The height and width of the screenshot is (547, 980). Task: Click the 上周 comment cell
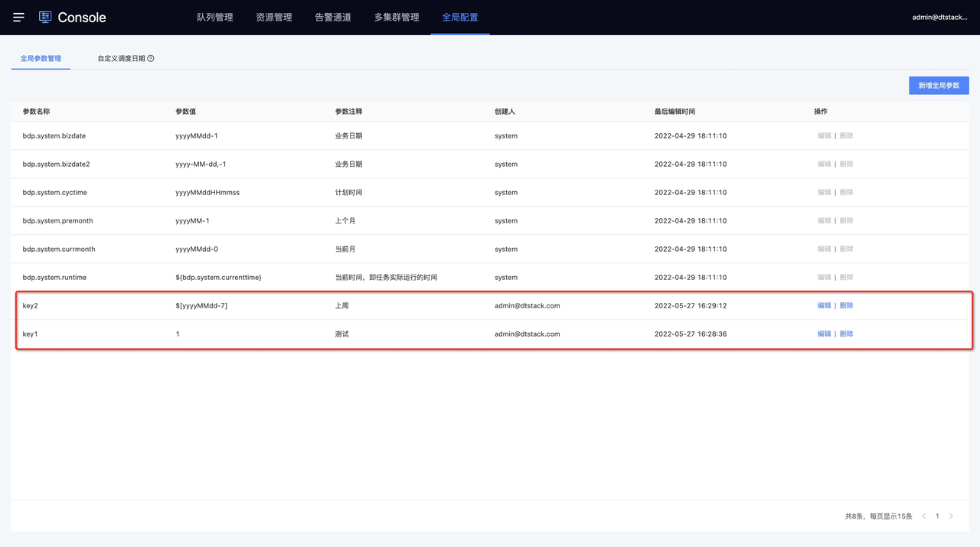click(341, 305)
